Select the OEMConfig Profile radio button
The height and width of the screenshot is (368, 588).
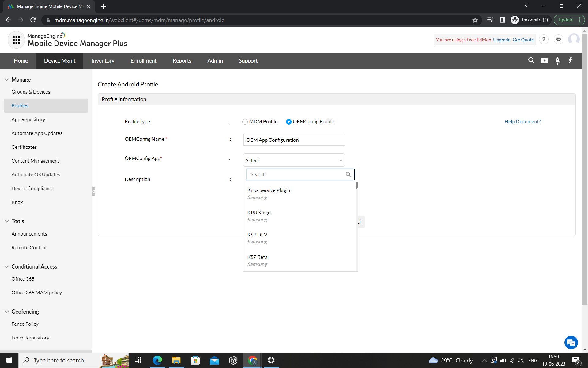coord(288,122)
